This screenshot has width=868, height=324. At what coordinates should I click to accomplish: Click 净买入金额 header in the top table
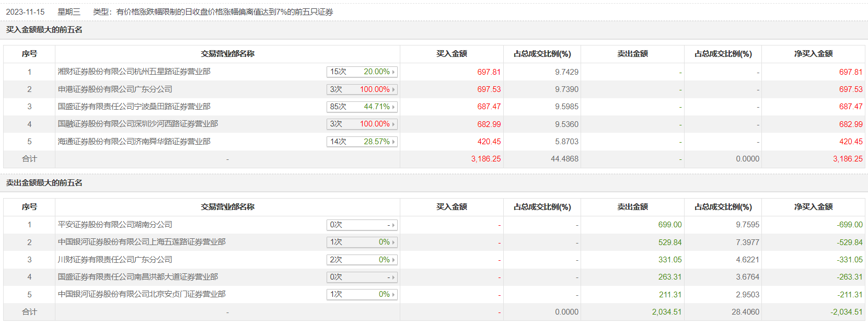tap(813, 54)
